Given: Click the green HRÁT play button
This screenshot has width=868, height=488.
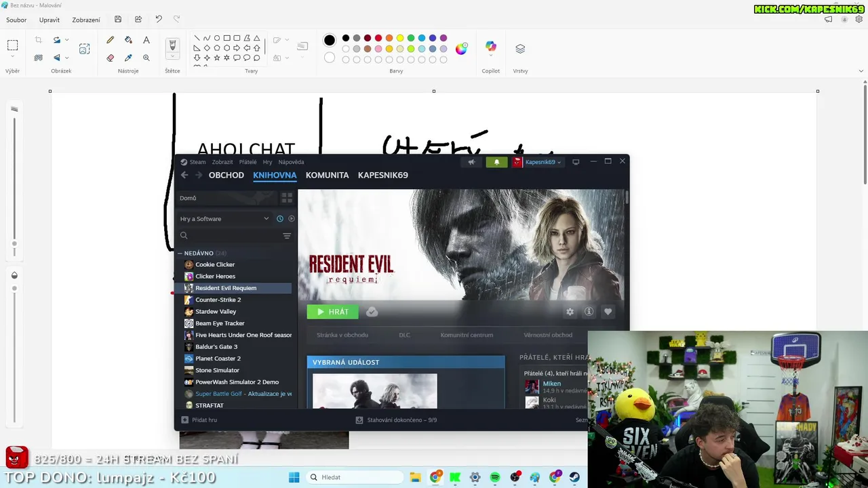Looking at the screenshot, I should pyautogui.click(x=332, y=312).
